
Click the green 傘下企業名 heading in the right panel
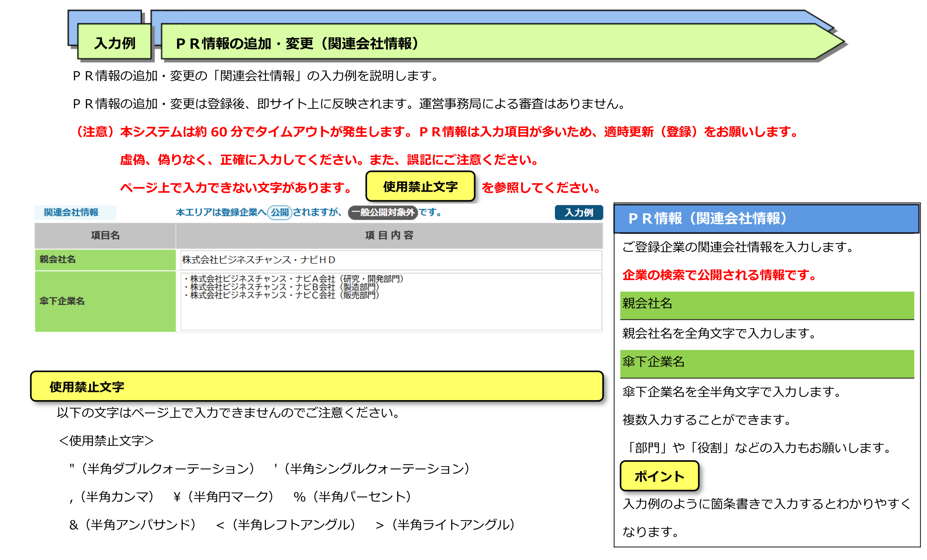click(x=766, y=363)
